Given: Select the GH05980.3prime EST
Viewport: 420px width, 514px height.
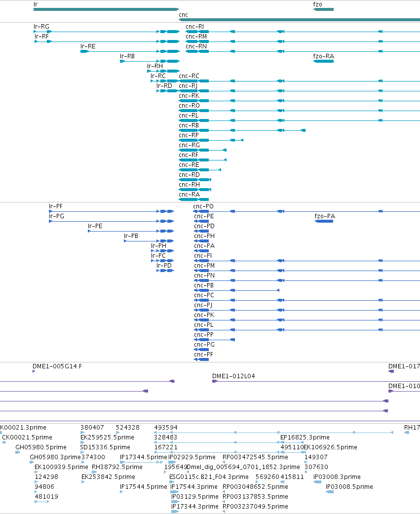Looking at the screenshot, I should coord(32,462).
